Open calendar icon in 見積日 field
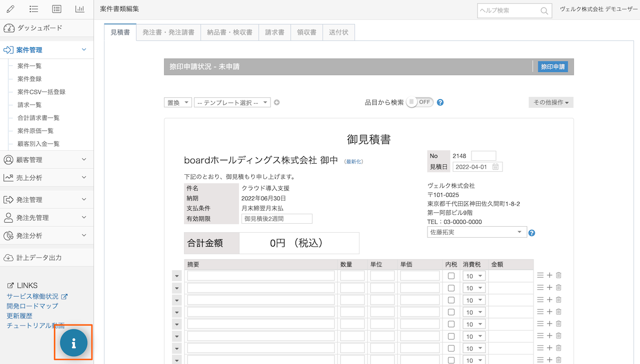Viewport: 640px width, 364px height. coord(495,167)
